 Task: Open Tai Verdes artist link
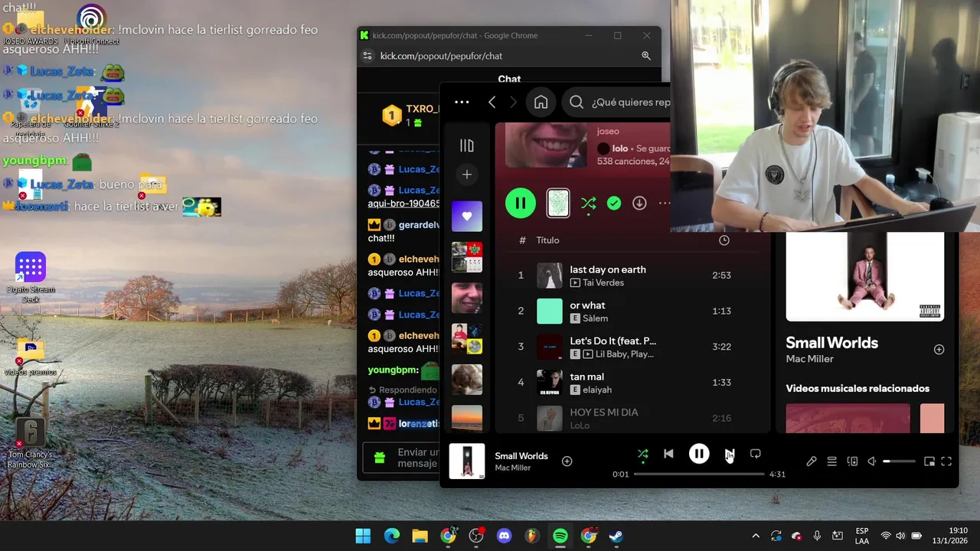603,282
